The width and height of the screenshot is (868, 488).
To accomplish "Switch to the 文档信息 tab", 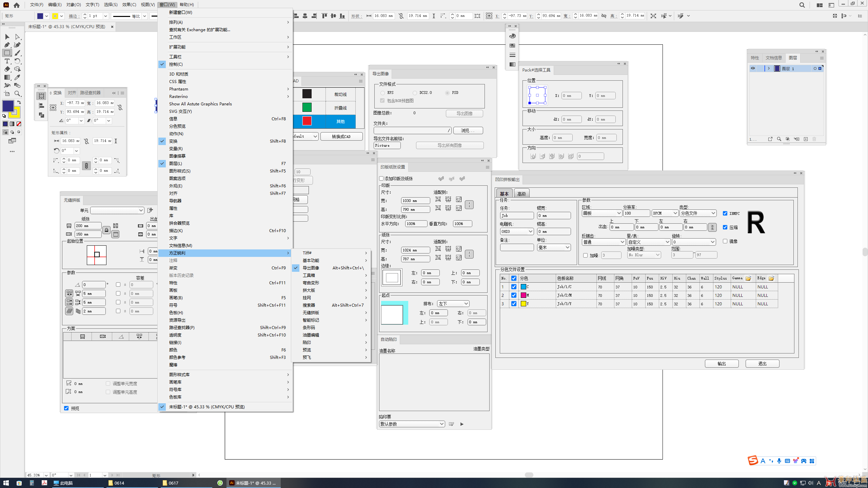I will click(773, 58).
